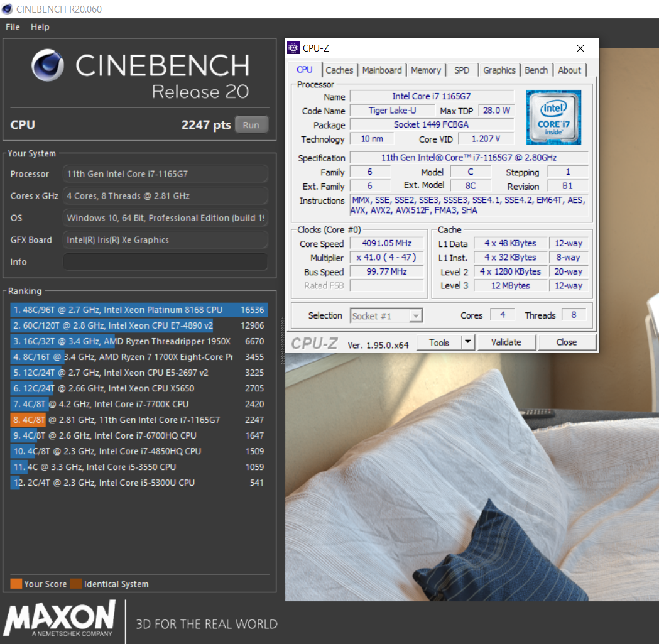Switch to the Mainboard tab
The image size is (659, 644).
[x=382, y=70]
